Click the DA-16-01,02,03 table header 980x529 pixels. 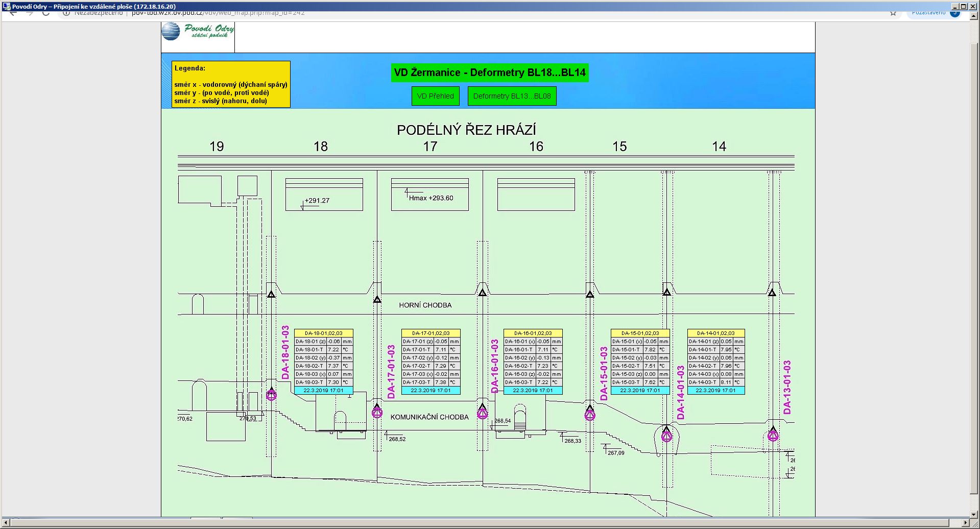533,333
